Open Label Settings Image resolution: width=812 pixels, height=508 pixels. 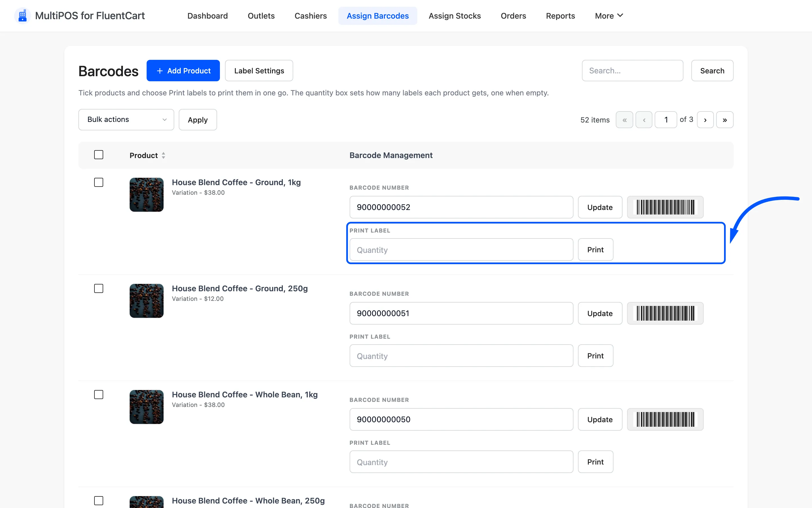[x=259, y=71]
